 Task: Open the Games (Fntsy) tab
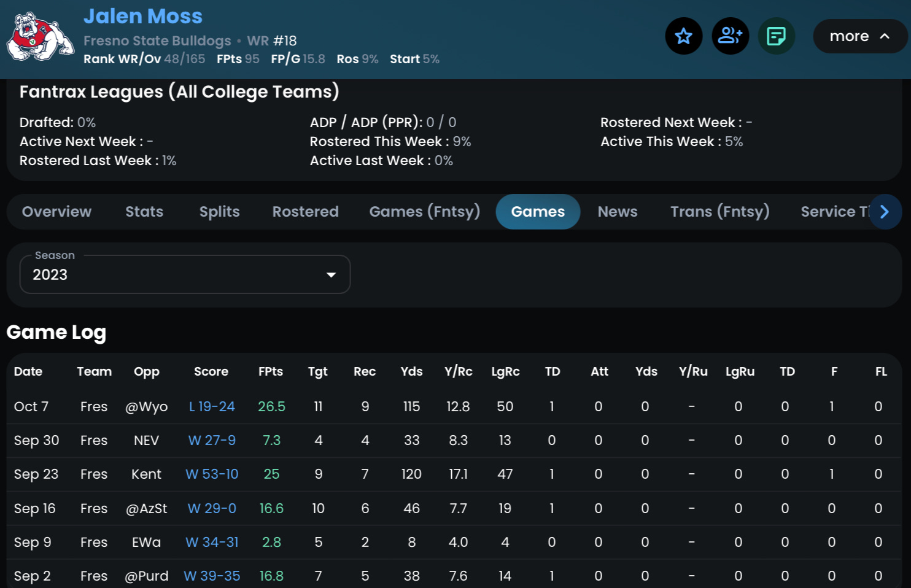click(424, 212)
